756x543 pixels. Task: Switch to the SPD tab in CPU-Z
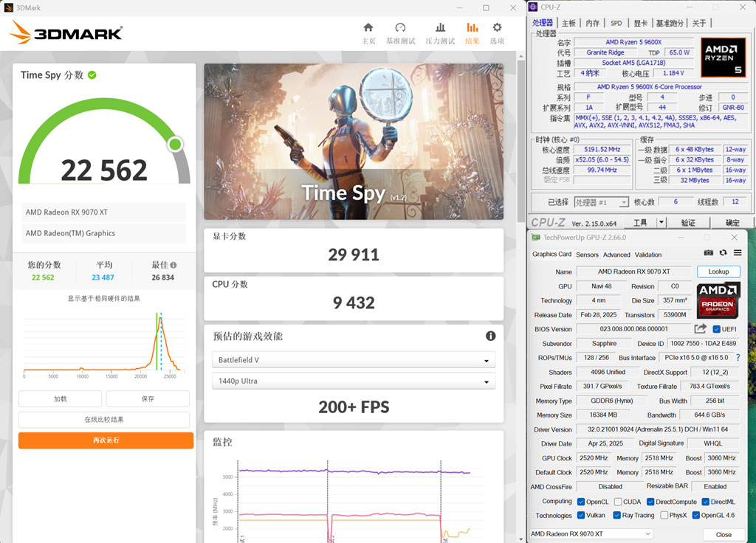616,23
